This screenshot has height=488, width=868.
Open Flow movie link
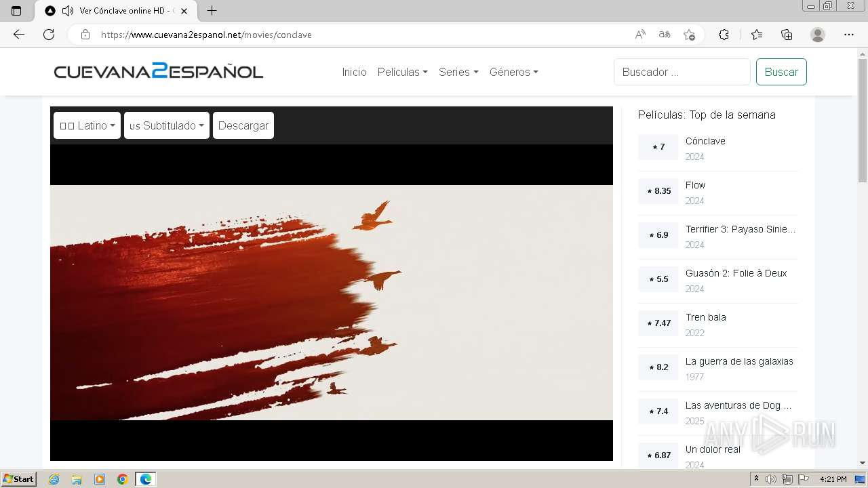pos(695,185)
